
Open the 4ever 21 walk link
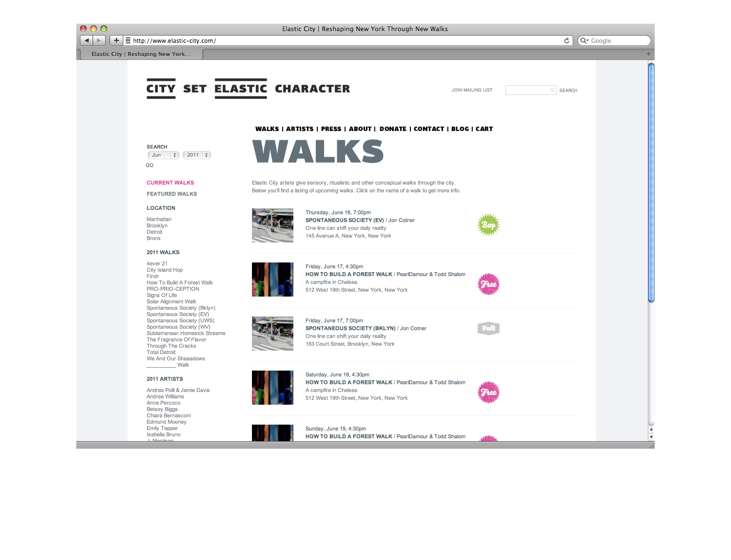point(157,263)
